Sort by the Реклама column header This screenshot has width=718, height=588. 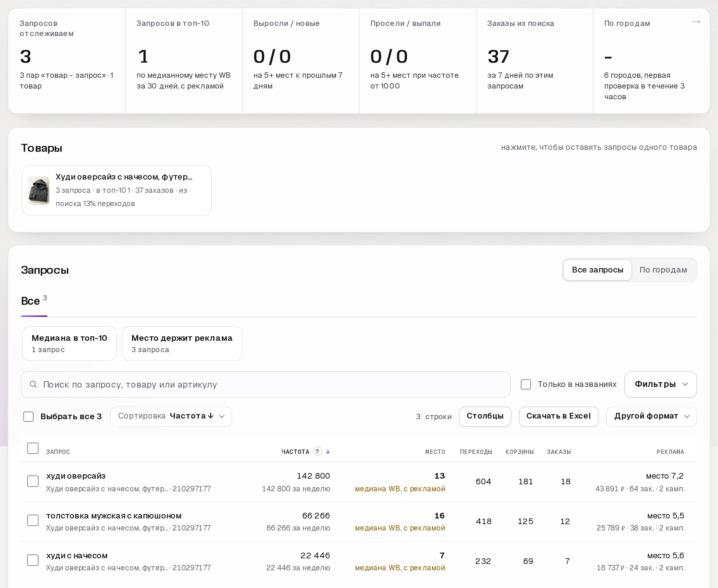(670, 451)
